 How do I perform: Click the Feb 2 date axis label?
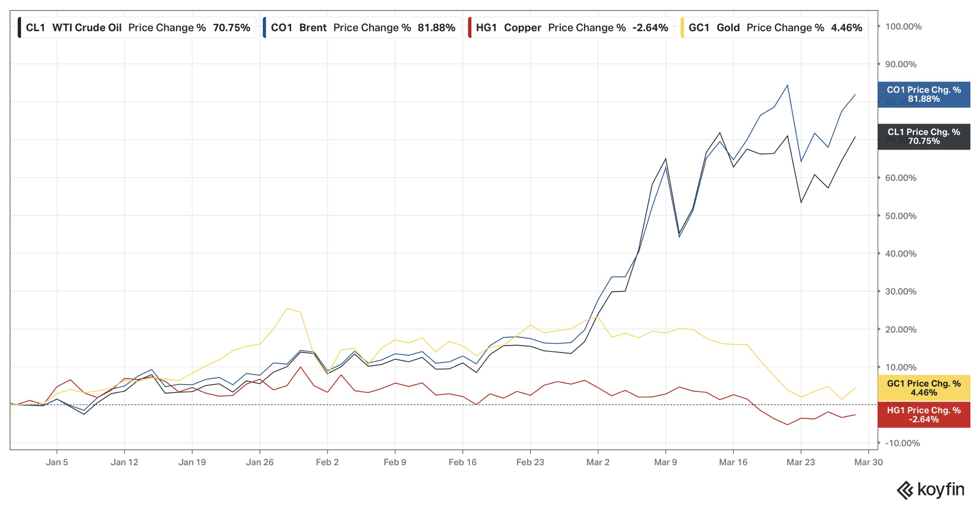[x=327, y=462]
